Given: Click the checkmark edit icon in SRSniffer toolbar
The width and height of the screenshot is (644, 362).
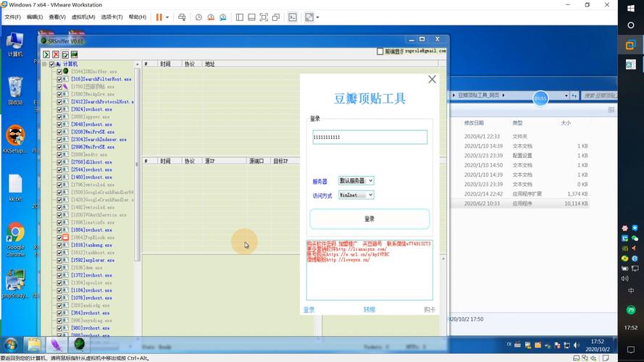Looking at the screenshot, I should click(x=65, y=54).
